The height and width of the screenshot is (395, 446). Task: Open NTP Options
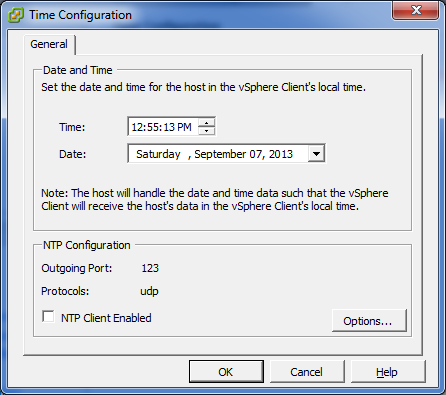coord(369,321)
